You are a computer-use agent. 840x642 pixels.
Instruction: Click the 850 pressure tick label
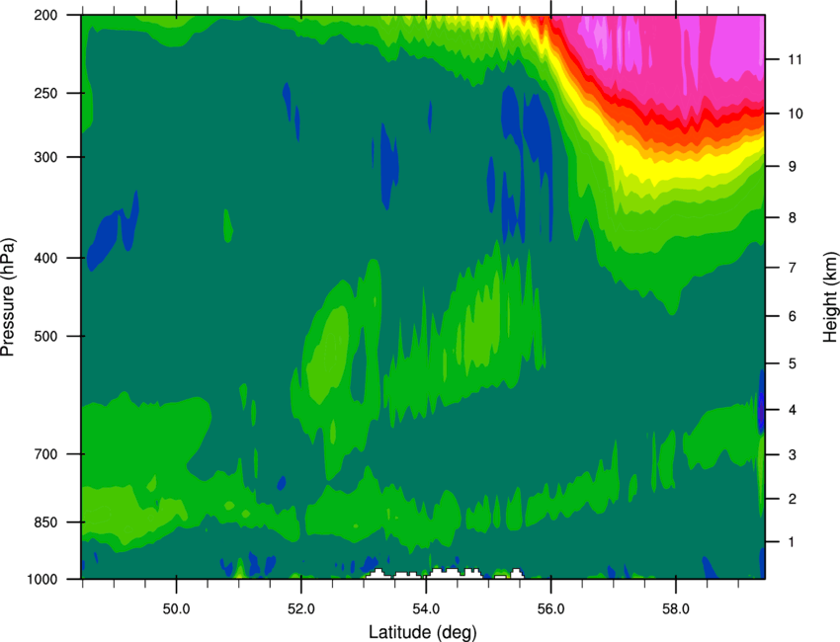tap(45, 522)
